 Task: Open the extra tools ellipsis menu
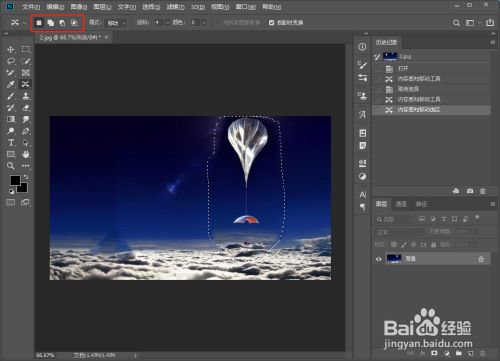click(x=26, y=166)
